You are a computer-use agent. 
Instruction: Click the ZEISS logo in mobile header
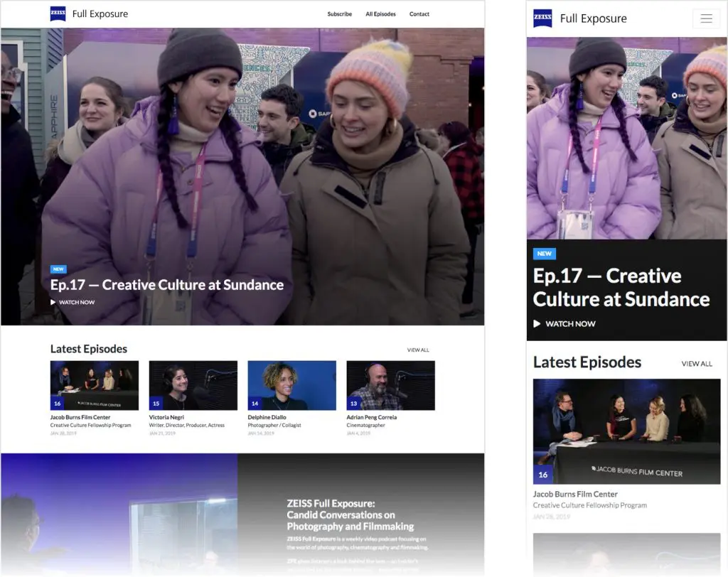click(542, 18)
